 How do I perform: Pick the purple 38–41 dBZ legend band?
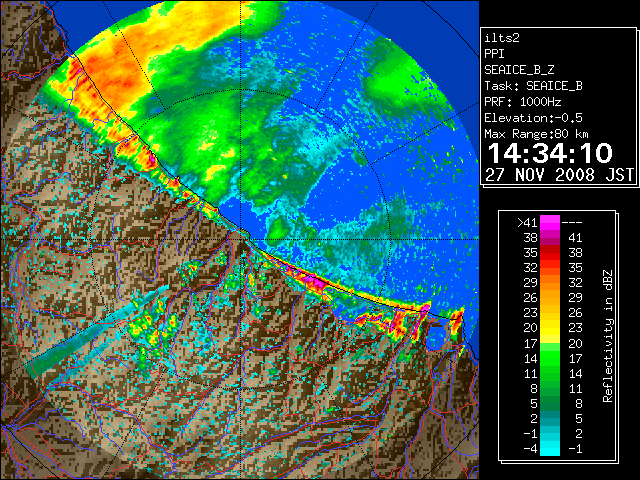[550, 238]
